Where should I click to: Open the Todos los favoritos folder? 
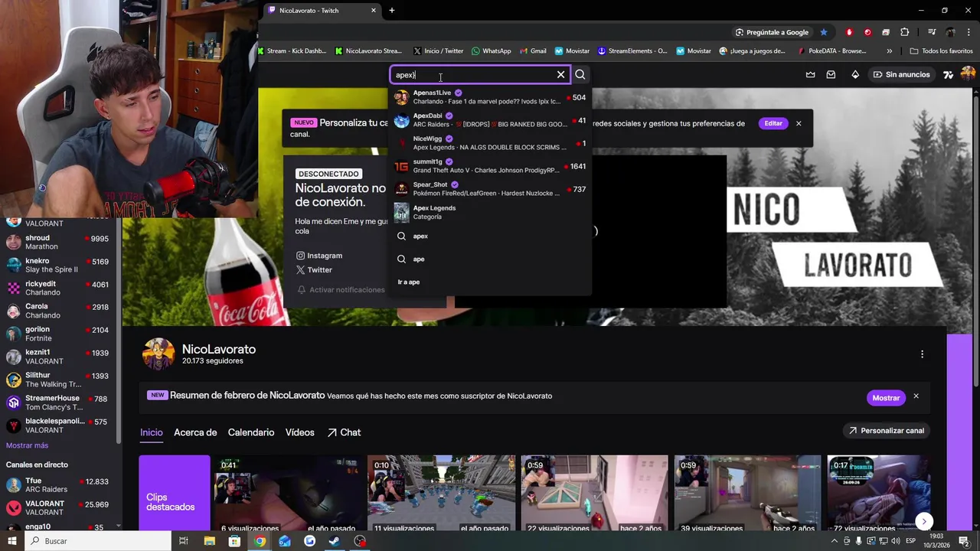click(x=941, y=51)
